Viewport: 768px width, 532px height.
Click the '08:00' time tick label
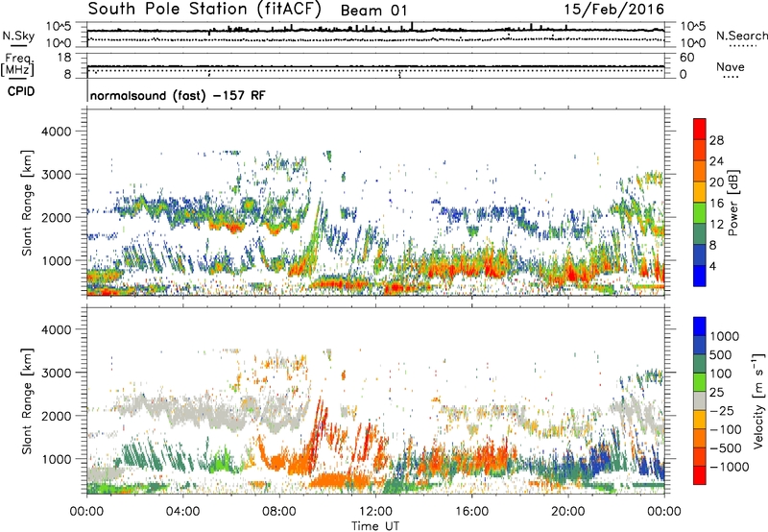pyautogui.click(x=279, y=512)
